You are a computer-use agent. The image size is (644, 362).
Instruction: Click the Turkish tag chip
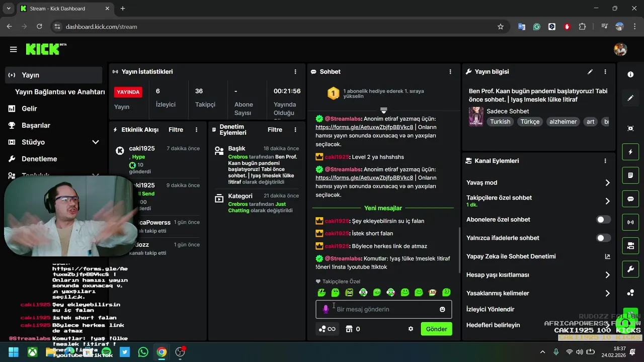(x=500, y=122)
